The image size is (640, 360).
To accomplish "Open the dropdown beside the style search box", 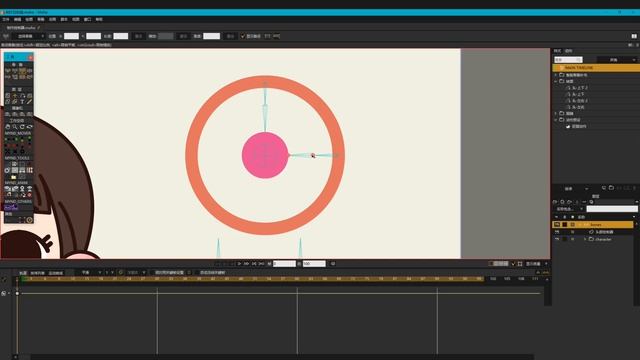I will click(617, 60).
